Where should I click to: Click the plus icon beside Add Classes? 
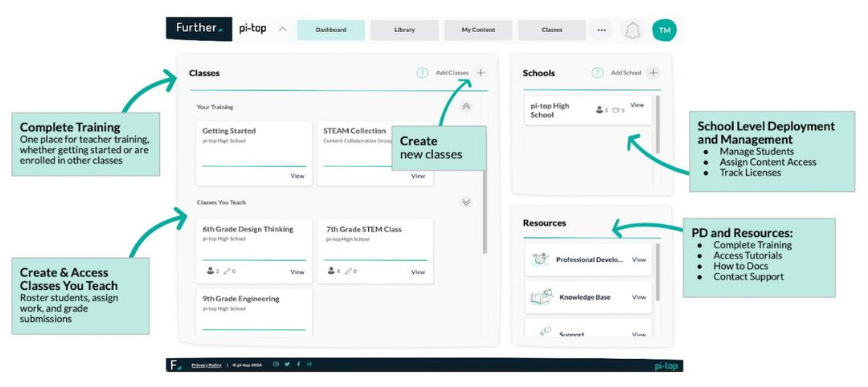point(481,73)
